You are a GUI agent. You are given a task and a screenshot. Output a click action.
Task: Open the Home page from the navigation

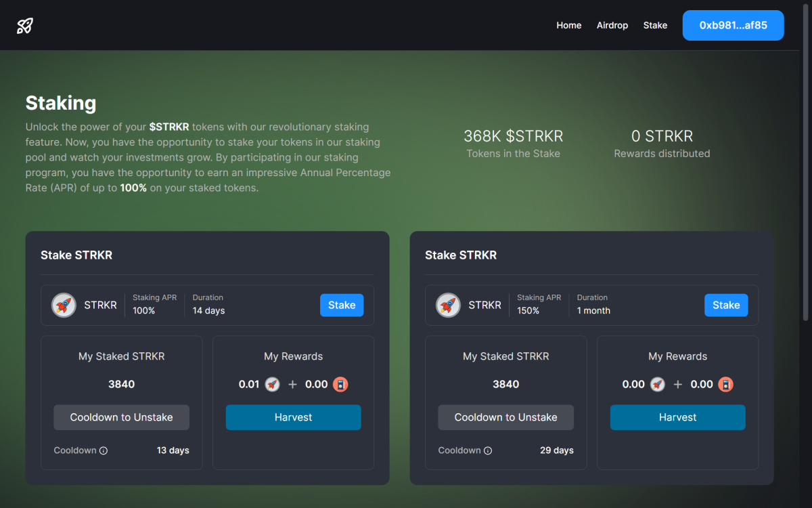pyautogui.click(x=568, y=25)
